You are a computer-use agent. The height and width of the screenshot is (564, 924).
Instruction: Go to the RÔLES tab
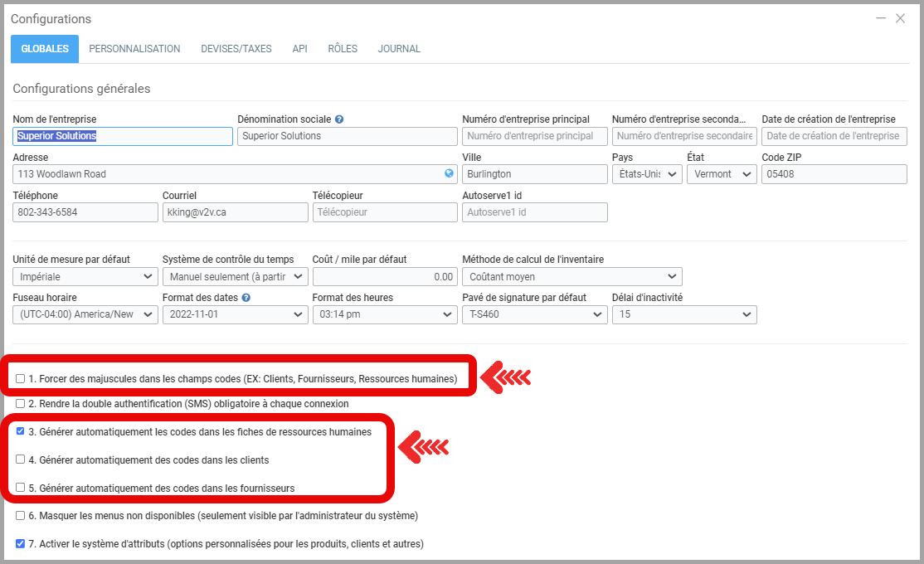[x=343, y=49]
